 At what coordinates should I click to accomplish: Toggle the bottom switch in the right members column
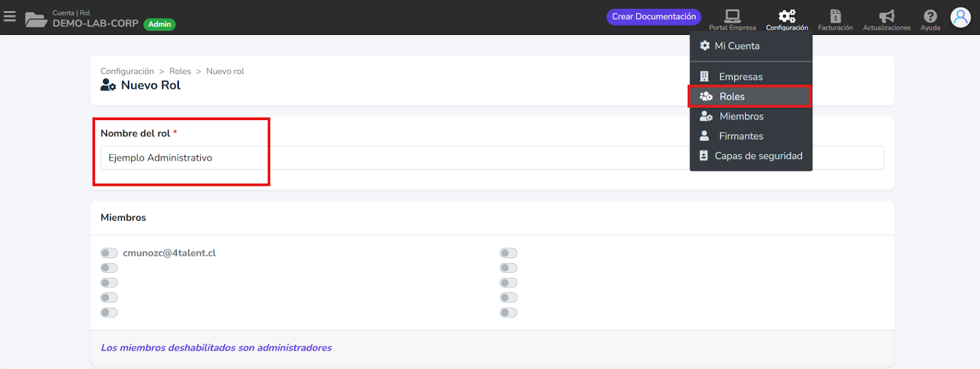(x=508, y=313)
